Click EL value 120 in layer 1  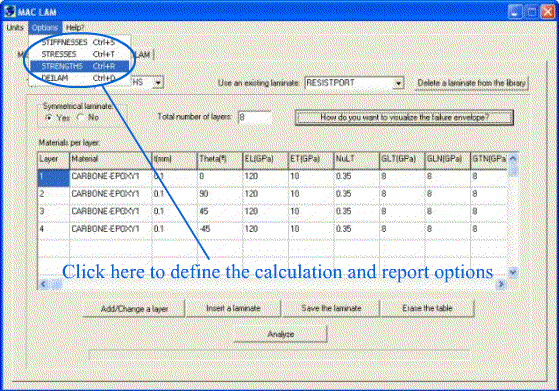click(265, 178)
